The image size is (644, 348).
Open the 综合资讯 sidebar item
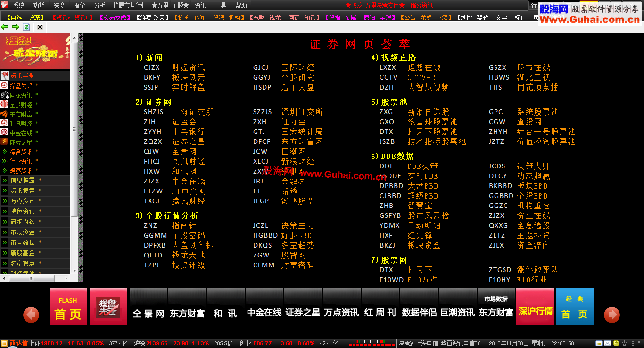[21, 152]
